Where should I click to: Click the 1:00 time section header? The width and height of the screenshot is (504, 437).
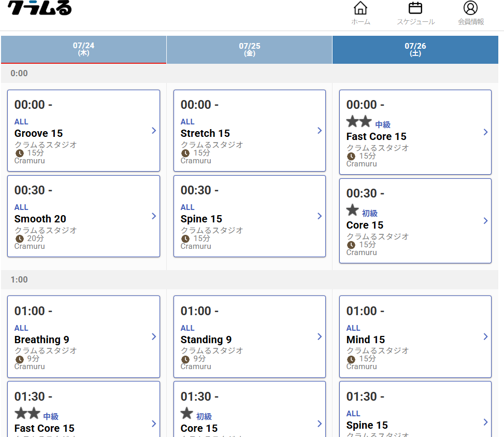pyautogui.click(x=250, y=279)
